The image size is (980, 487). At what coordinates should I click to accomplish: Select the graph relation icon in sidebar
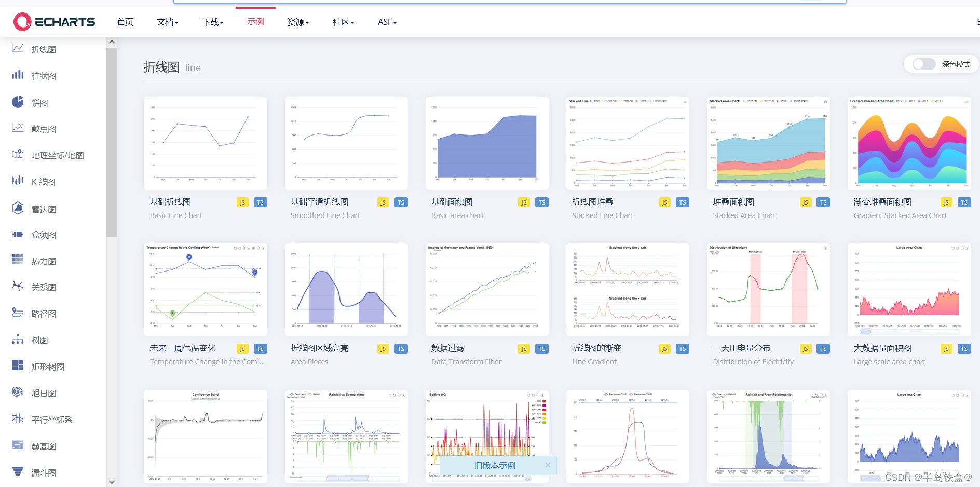tap(18, 286)
